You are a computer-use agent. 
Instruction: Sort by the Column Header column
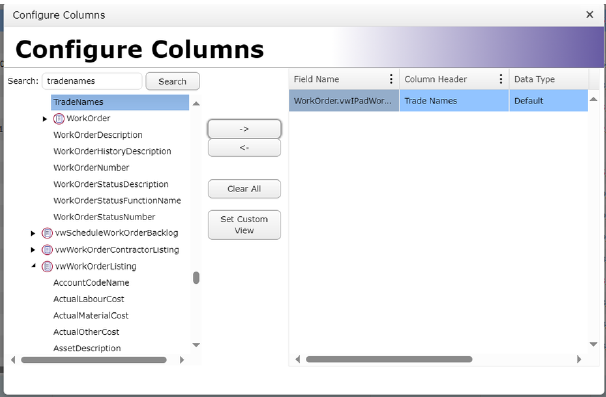pyautogui.click(x=436, y=79)
